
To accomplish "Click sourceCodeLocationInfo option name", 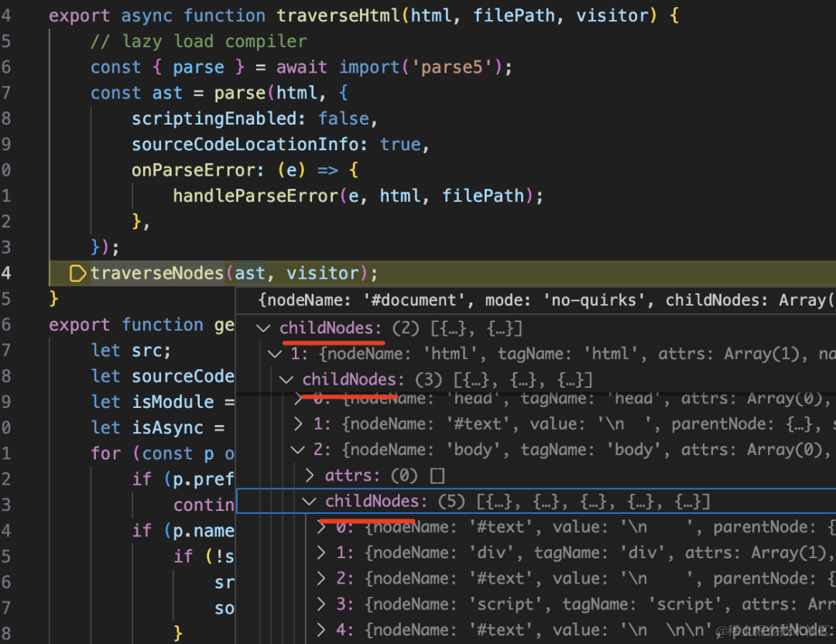I will pyautogui.click(x=245, y=145).
